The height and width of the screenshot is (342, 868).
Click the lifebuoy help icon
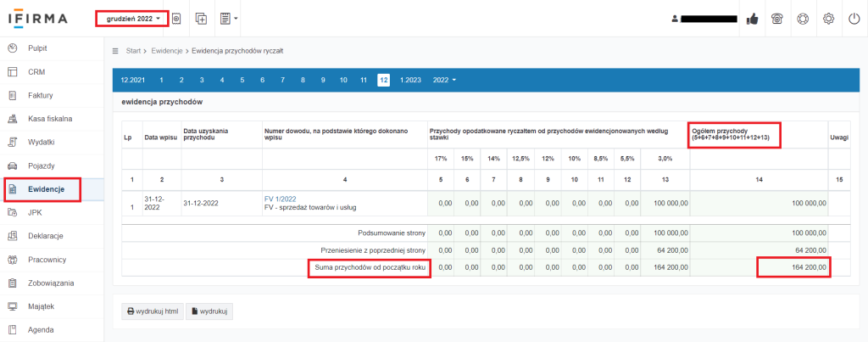(802, 19)
